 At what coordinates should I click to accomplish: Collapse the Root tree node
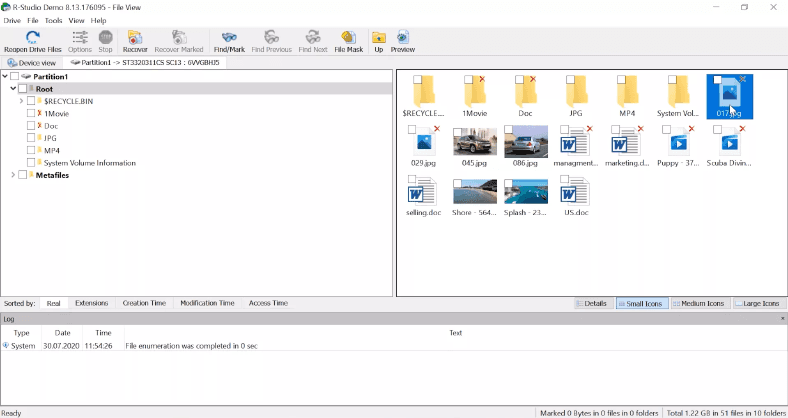pyautogui.click(x=13, y=89)
